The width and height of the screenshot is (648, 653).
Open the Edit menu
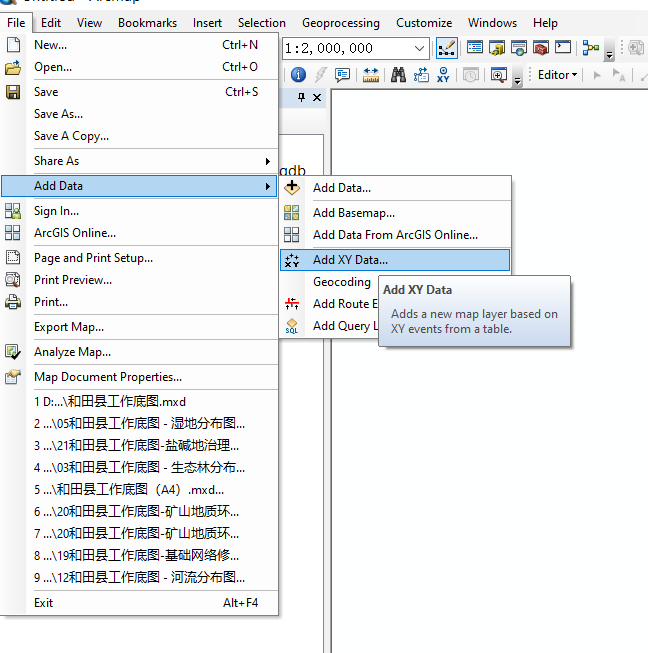coord(51,23)
